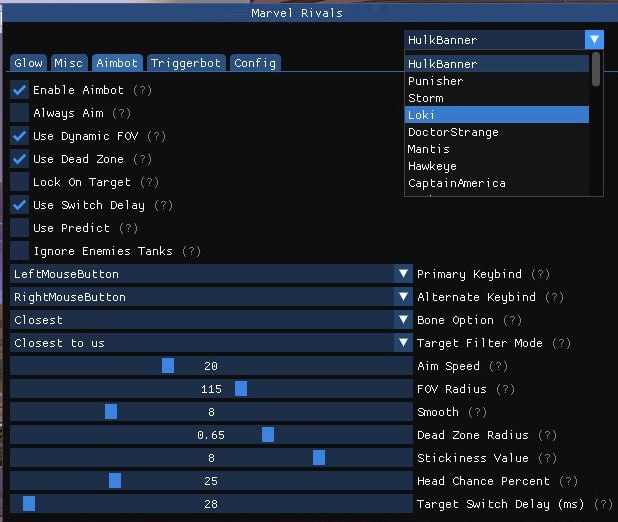Uncheck the Enable Aimbot checkbox

point(19,90)
